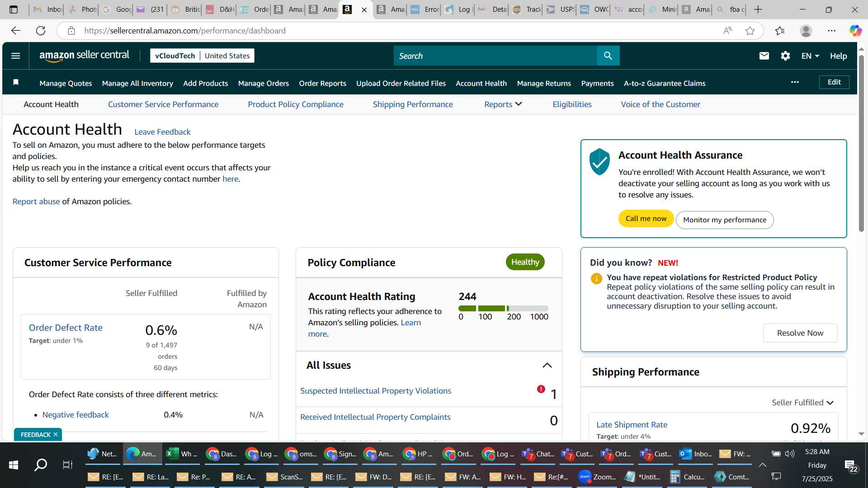Image resolution: width=868 pixels, height=488 pixels.
Task: Switch to Product Policy Compliance tab
Action: point(296,104)
